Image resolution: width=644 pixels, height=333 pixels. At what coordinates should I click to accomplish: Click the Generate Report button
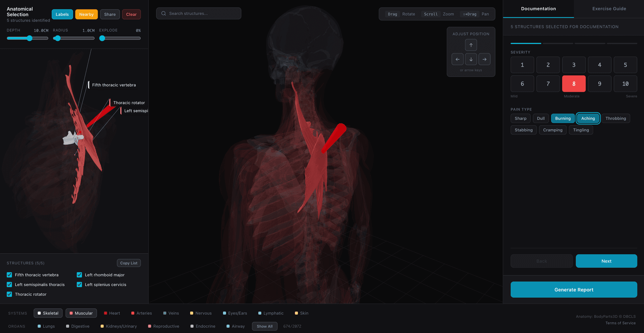[574, 289]
